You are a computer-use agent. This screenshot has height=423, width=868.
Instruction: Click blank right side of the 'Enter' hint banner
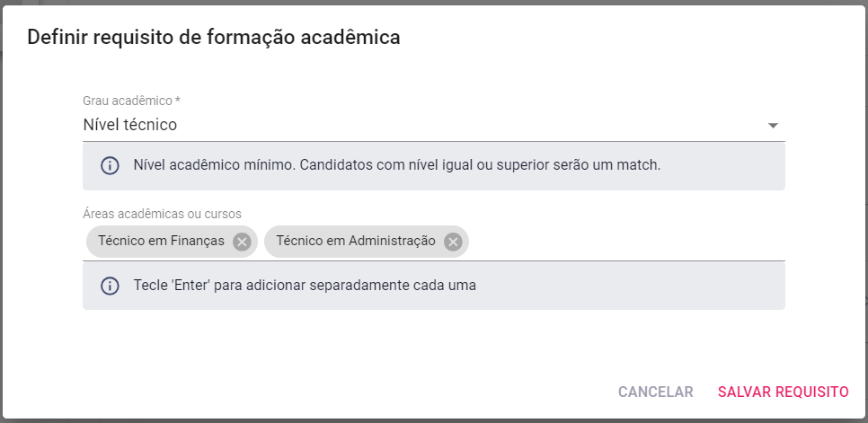(x=630, y=286)
